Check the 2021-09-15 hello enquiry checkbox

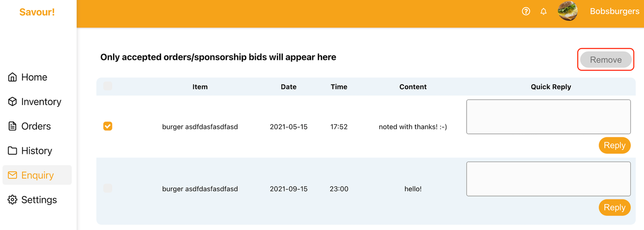(108, 188)
